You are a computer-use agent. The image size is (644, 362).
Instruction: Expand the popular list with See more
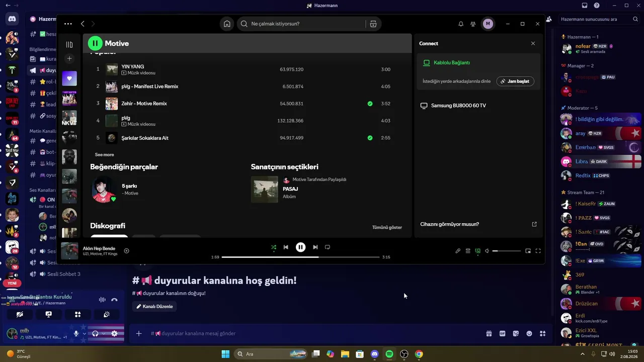[105, 155]
